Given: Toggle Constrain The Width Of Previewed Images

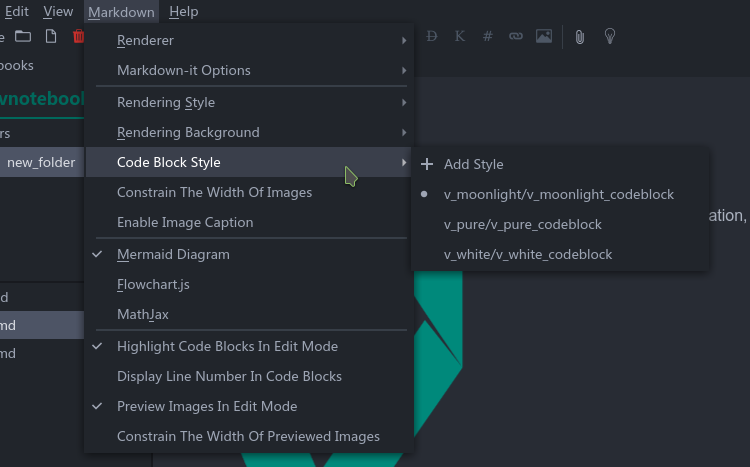Looking at the screenshot, I should pyautogui.click(x=249, y=436).
